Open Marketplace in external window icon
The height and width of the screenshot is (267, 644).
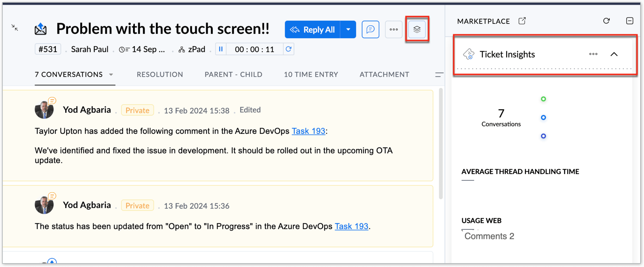point(522,21)
